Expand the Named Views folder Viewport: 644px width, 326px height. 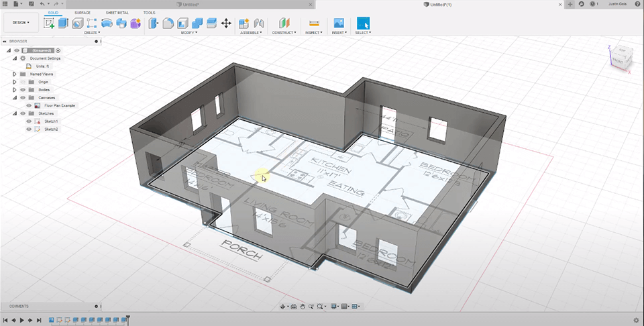[15, 74]
